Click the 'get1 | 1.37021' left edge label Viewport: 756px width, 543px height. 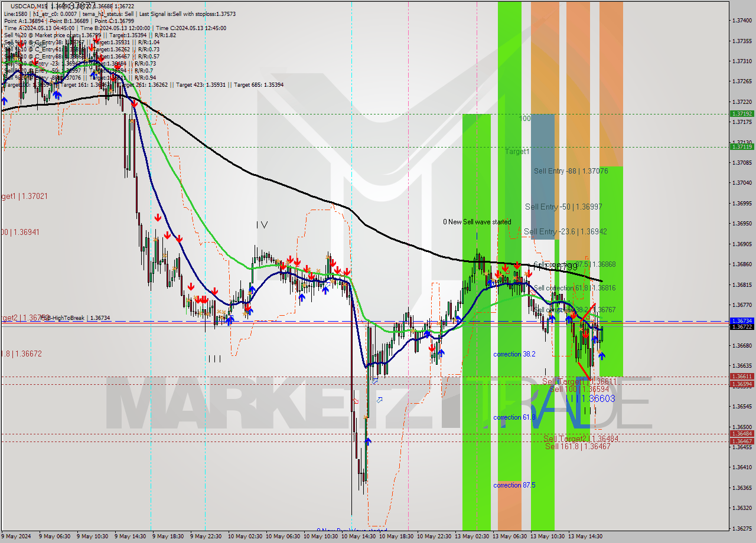coord(24,196)
